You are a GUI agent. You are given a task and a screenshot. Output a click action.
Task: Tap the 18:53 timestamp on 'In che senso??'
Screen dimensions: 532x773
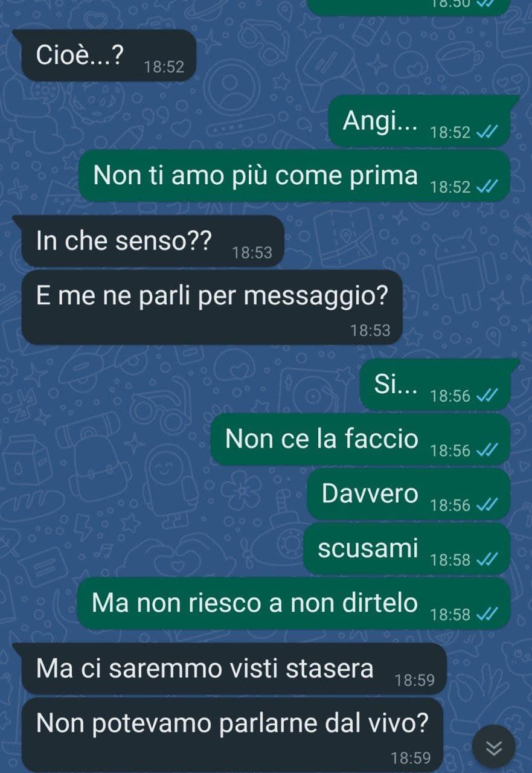click(252, 253)
